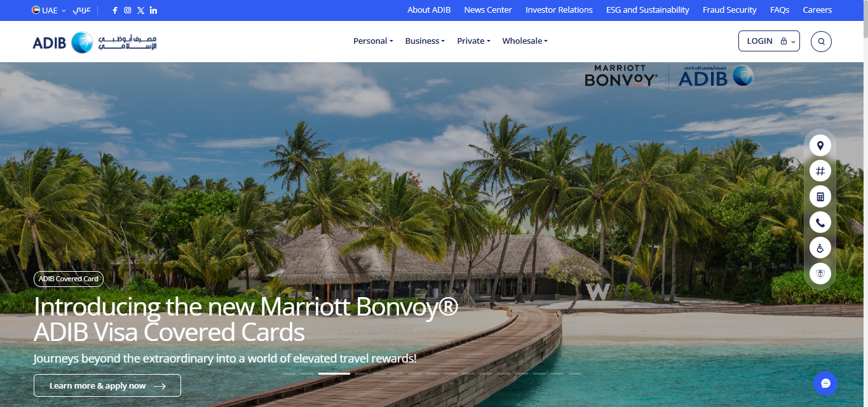Click the security shield icon

point(820,274)
